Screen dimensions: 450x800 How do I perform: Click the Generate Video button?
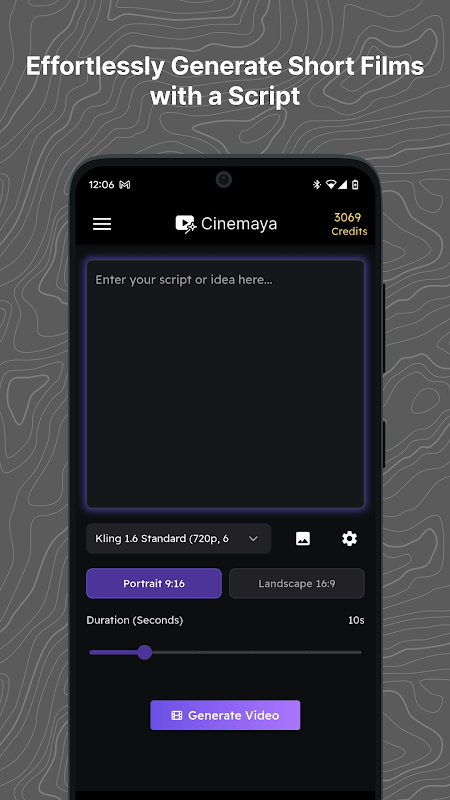tap(225, 715)
